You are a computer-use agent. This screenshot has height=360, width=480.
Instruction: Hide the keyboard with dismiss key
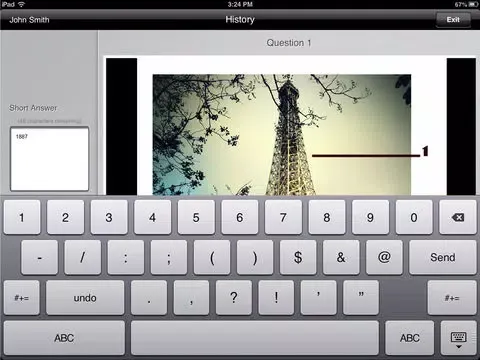(458, 338)
